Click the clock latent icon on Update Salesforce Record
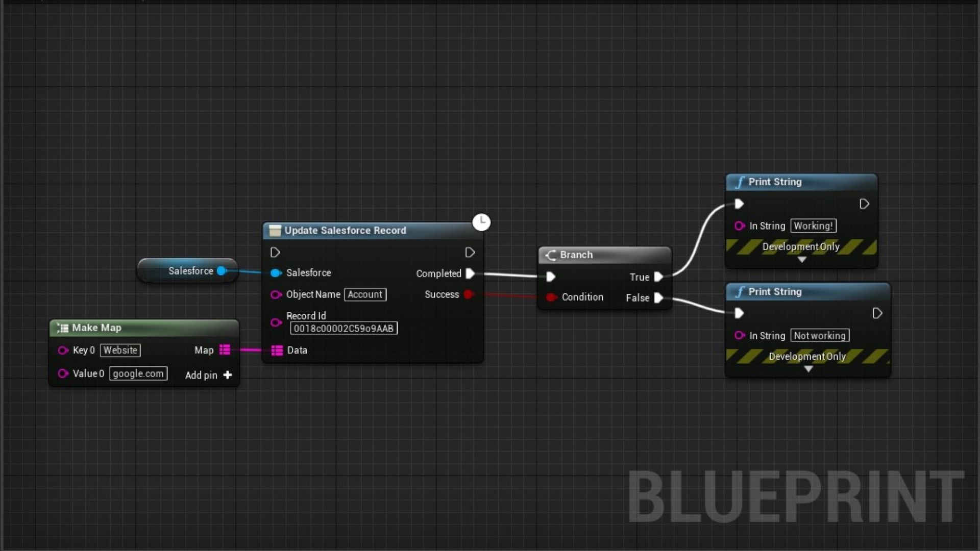Image resolution: width=980 pixels, height=551 pixels. pos(480,223)
